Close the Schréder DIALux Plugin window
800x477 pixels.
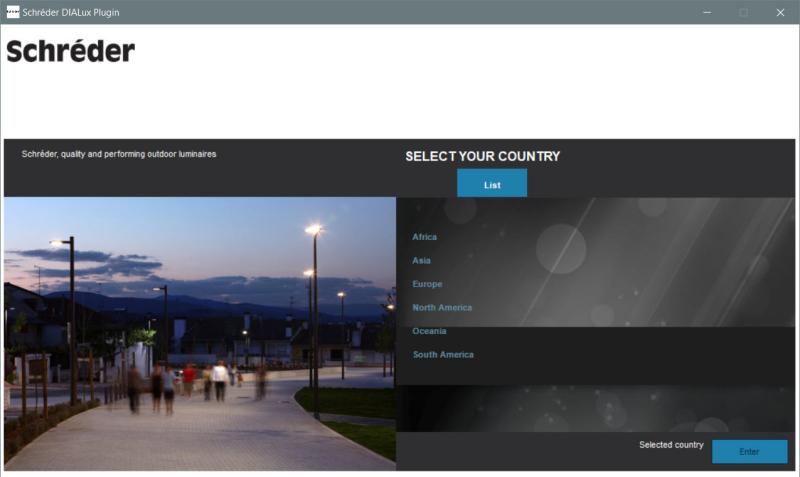(x=780, y=12)
